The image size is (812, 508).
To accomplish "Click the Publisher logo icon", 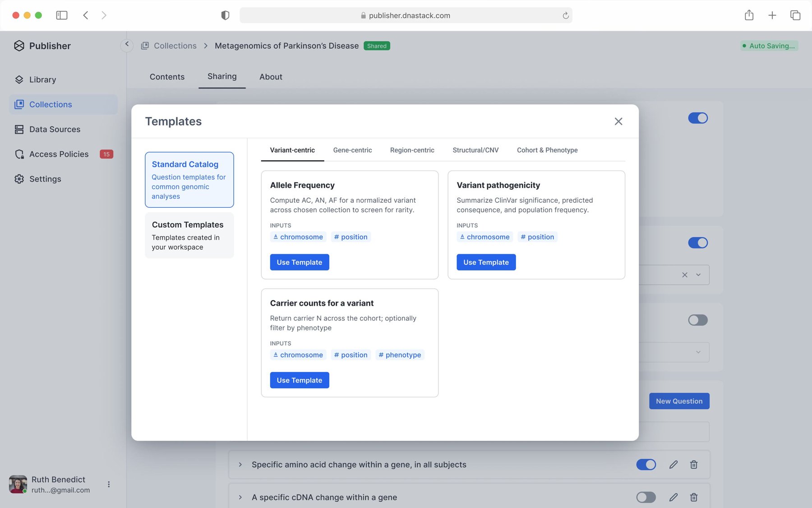I will tap(19, 46).
